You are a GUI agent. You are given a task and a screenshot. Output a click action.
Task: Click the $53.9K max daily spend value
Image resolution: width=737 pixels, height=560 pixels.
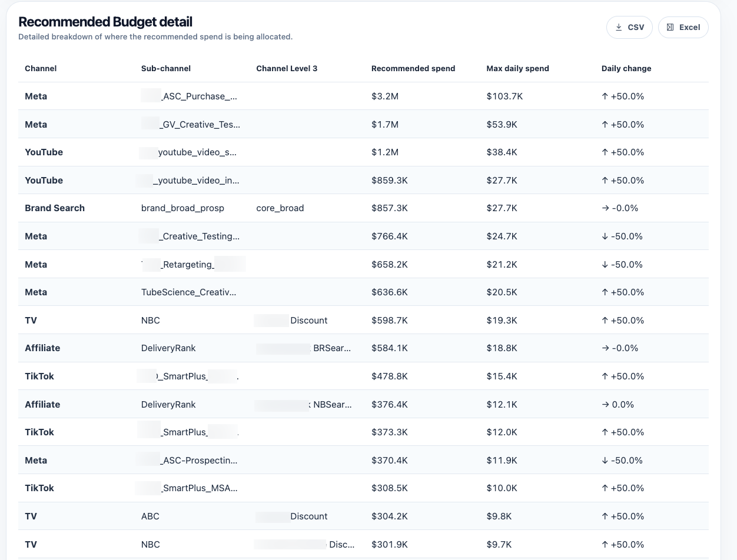502,124
